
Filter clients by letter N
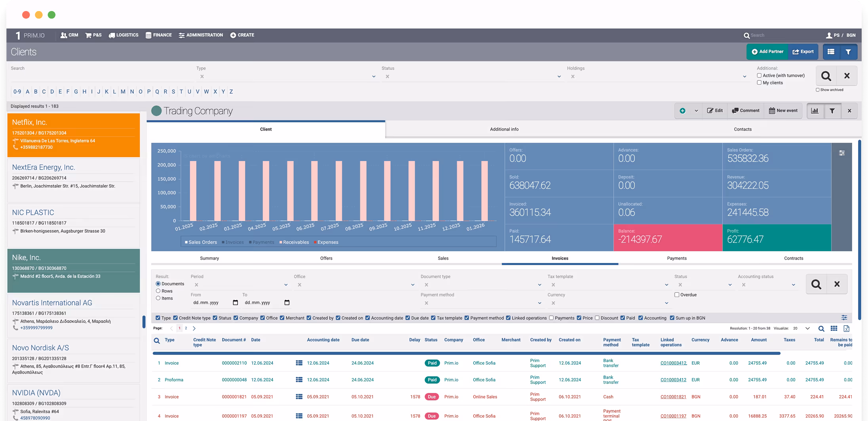(x=132, y=91)
